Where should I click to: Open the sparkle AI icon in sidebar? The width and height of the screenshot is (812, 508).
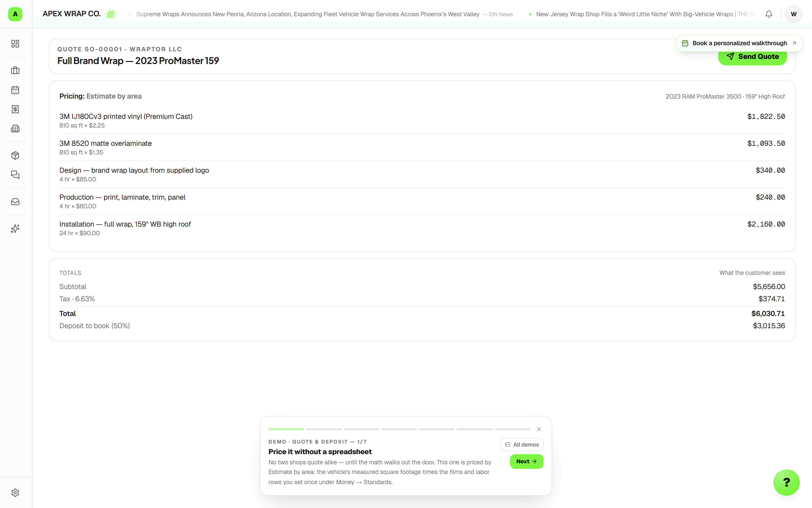[x=15, y=228]
